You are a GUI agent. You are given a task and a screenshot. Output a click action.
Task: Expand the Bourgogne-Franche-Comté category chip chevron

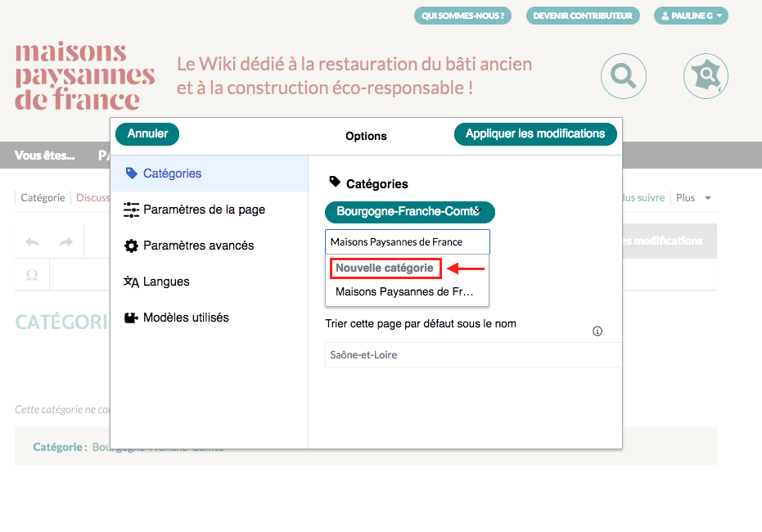[x=476, y=211]
